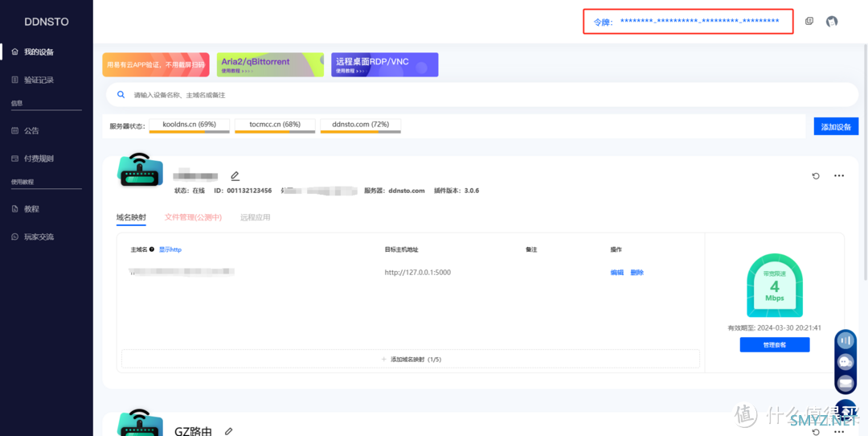Switch to the 远程应用 tab

pyautogui.click(x=256, y=217)
